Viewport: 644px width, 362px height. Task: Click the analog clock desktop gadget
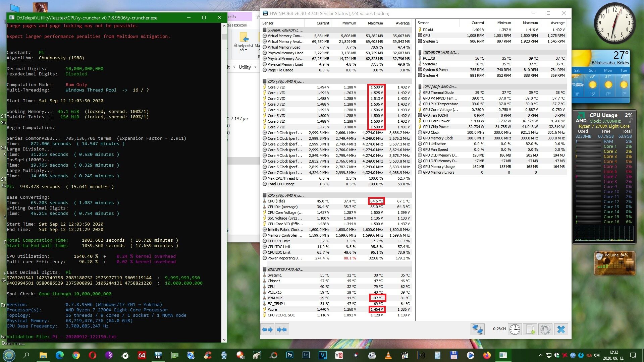coord(614,23)
